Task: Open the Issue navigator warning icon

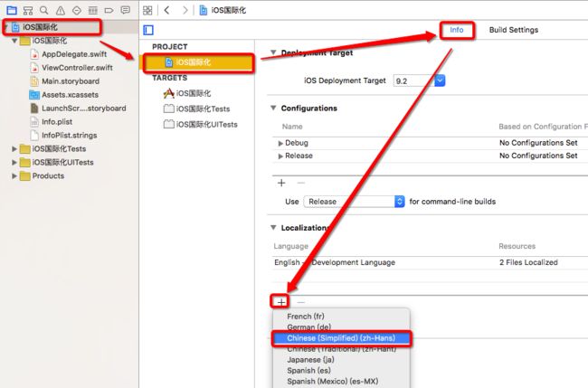Action: (61, 10)
